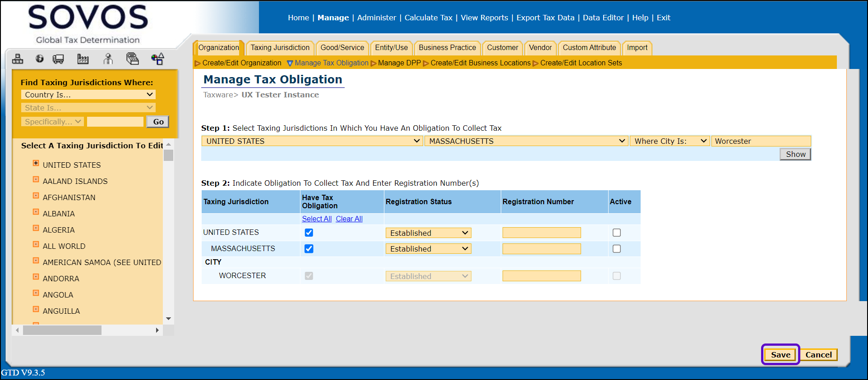The height and width of the screenshot is (380, 868).
Task: Open Calculate Tax in top menu
Action: (428, 18)
